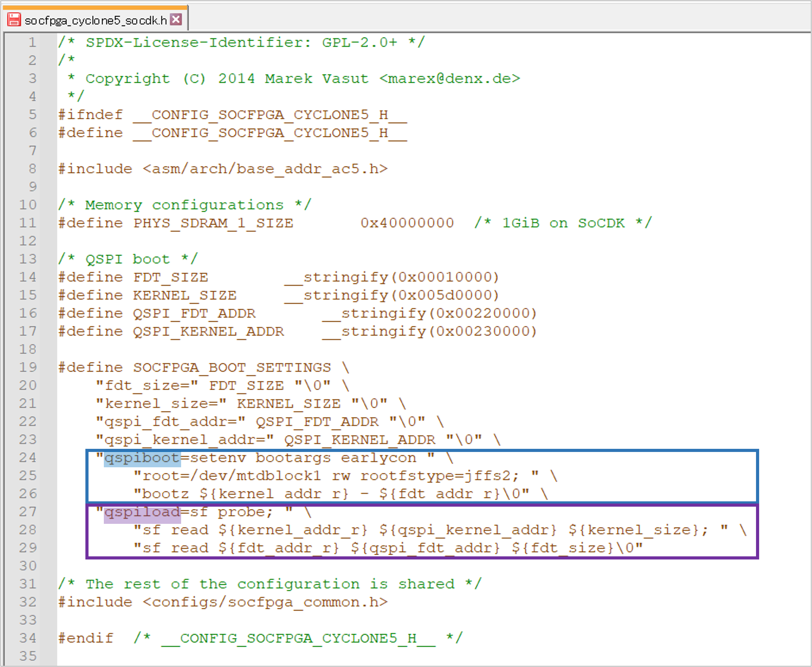
Task: Click SOCFPGA_BOOT_SETTINGS macro name
Action: pos(232,368)
